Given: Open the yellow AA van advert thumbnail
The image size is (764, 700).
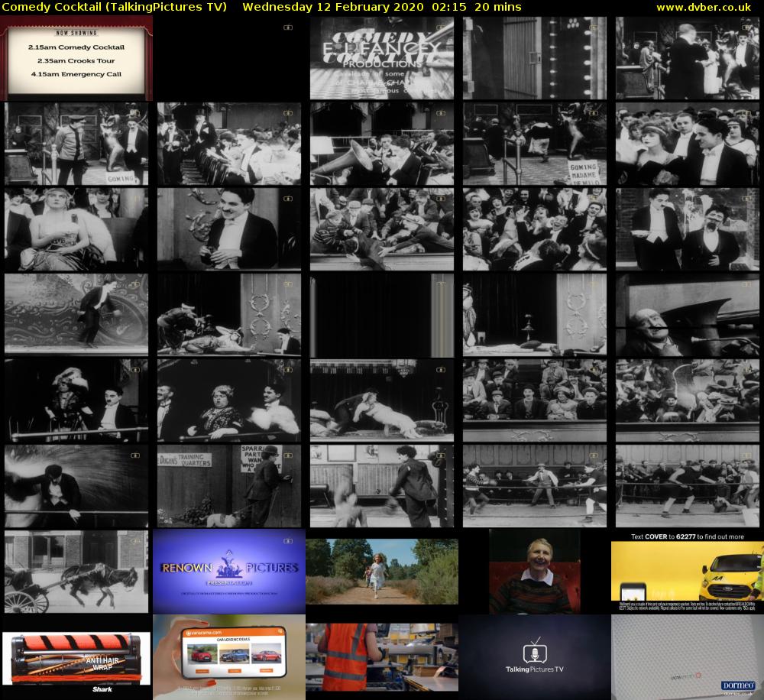Looking at the screenshot, I should click(x=688, y=572).
